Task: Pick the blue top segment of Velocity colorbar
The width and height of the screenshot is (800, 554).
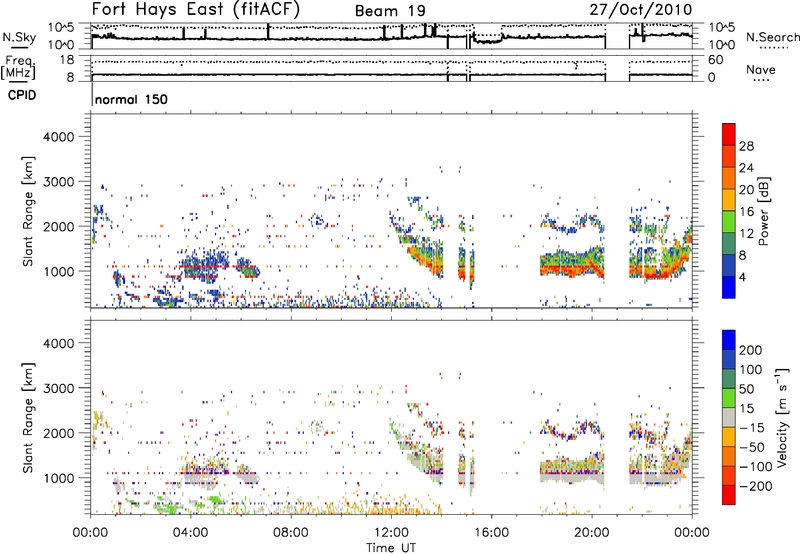Action: [x=729, y=340]
